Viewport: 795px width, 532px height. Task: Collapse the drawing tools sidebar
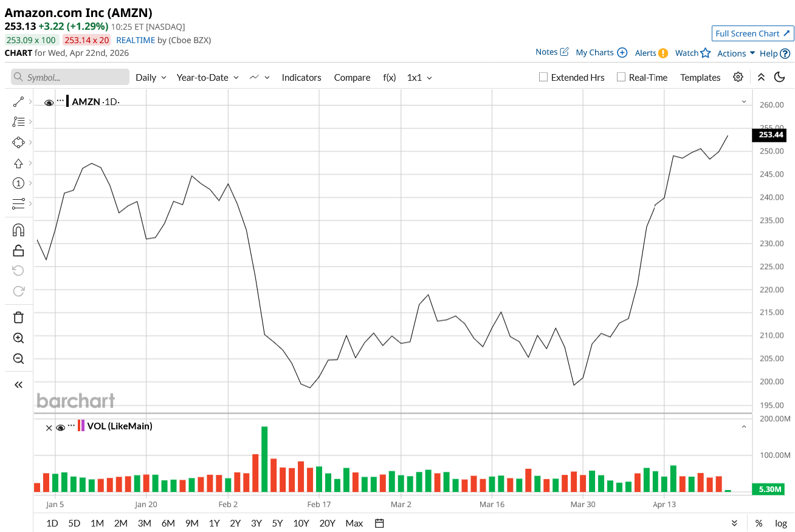[18, 384]
